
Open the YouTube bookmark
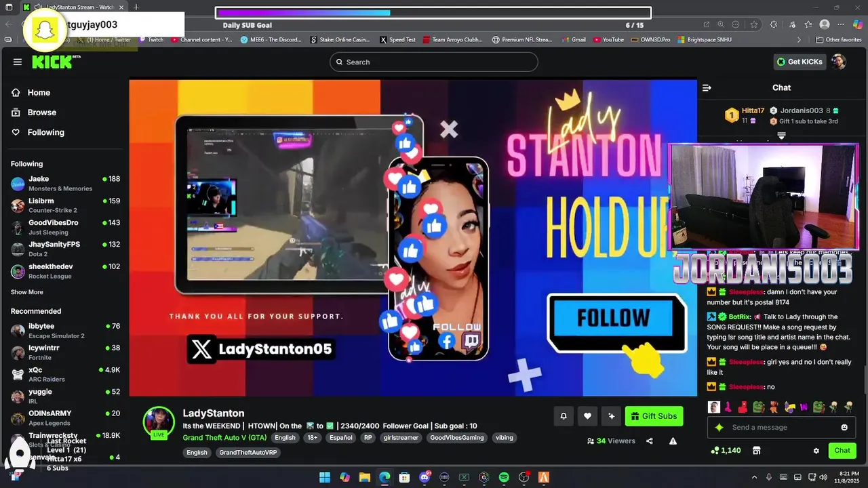point(608,40)
